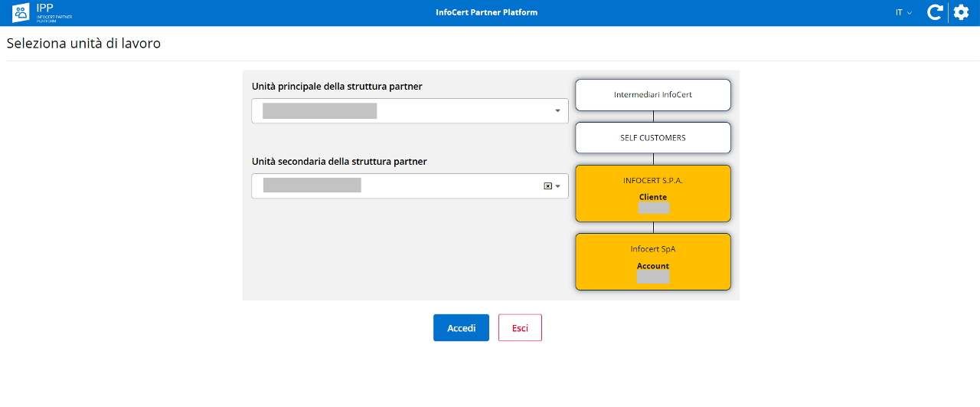This screenshot has width=980, height=407.
Task: Select the INFOCERT S.P.A. Cliente node
Action: click(653, 194)
